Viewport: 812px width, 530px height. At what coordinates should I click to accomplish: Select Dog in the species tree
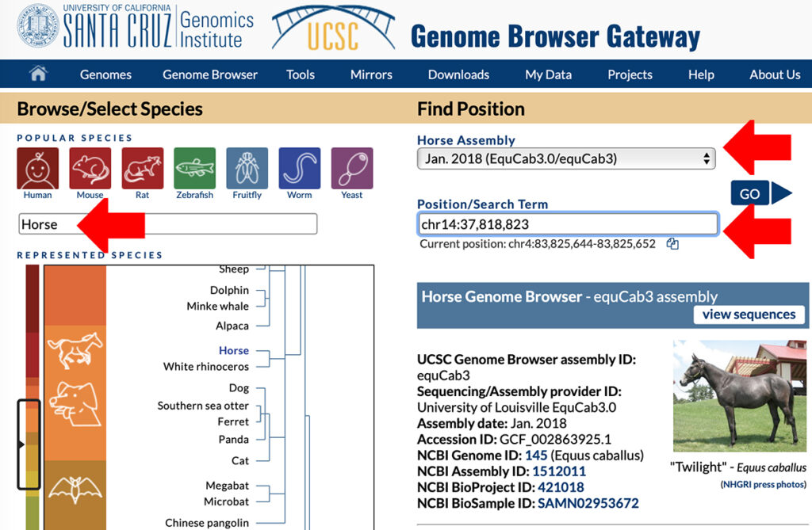coord(239,388)
